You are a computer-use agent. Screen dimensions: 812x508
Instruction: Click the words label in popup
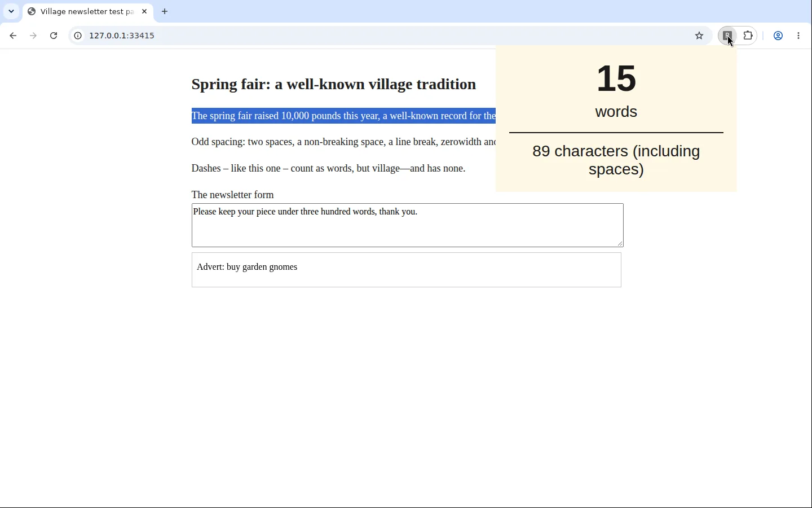(616, 112)
